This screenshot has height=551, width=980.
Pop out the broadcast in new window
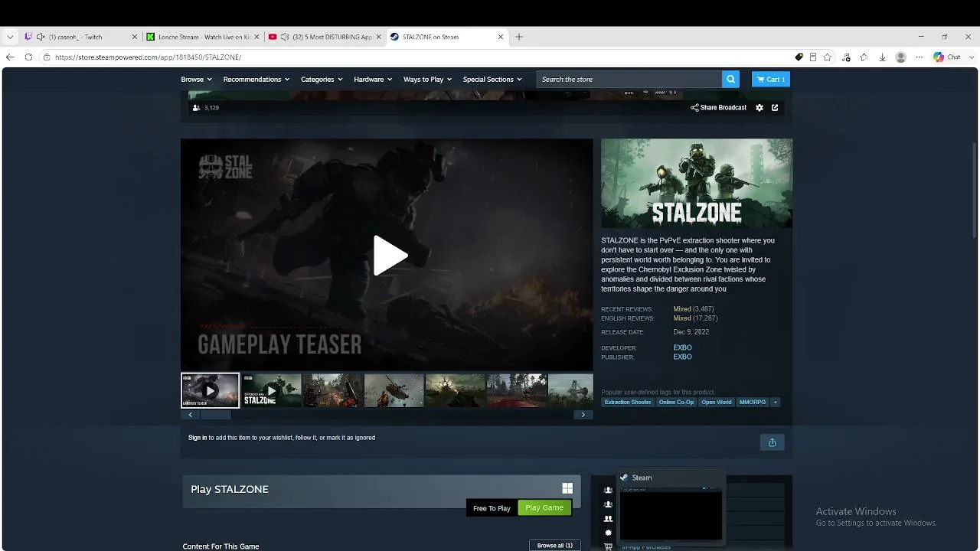pyautogui.click(x=775, y=108)
